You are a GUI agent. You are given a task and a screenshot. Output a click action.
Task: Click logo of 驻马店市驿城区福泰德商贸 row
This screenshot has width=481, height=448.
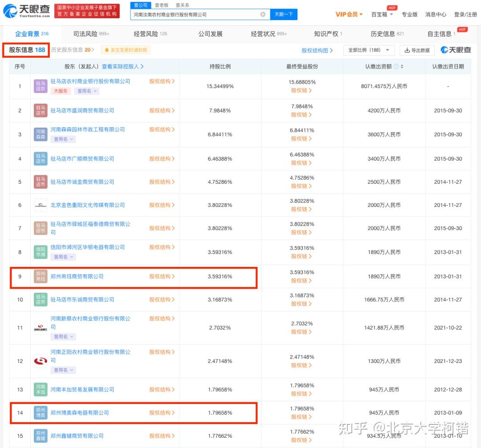point(41,228)
